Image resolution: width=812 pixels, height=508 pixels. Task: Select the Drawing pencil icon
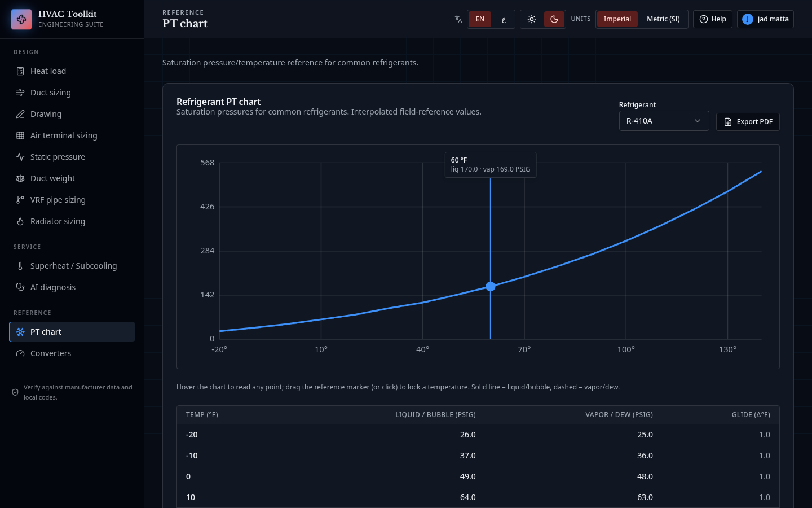20,114
